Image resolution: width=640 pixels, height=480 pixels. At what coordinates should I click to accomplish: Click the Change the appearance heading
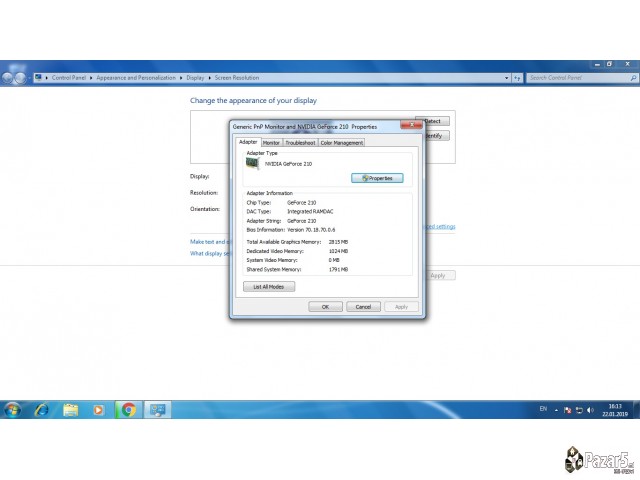point(253,100)
